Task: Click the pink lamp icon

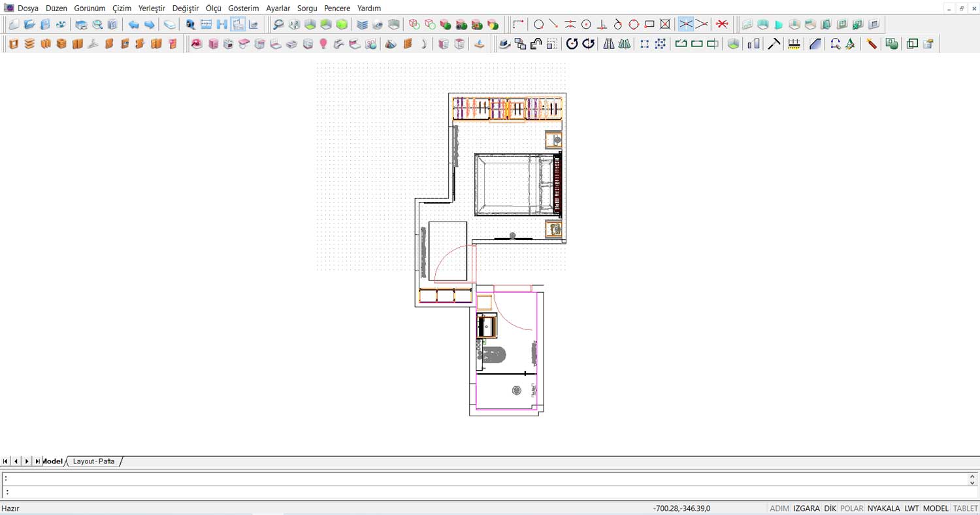Action: coord(323,44)
